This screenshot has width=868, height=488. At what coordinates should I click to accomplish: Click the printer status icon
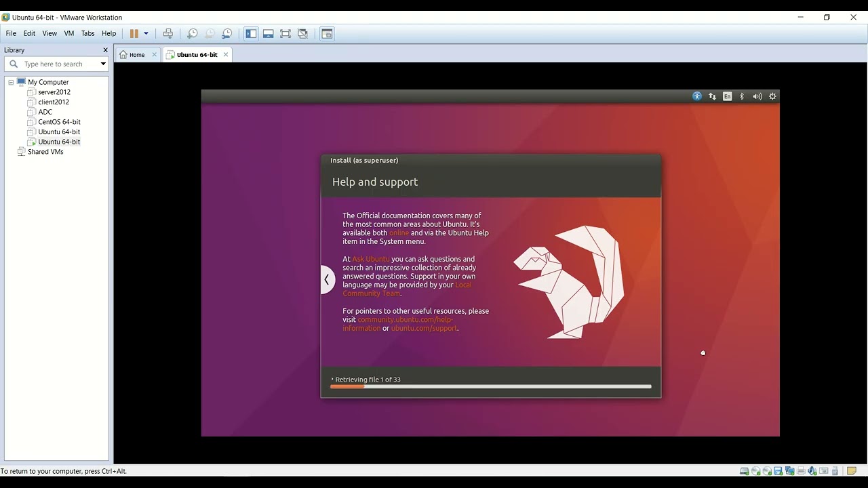click(x=801, y=471)
